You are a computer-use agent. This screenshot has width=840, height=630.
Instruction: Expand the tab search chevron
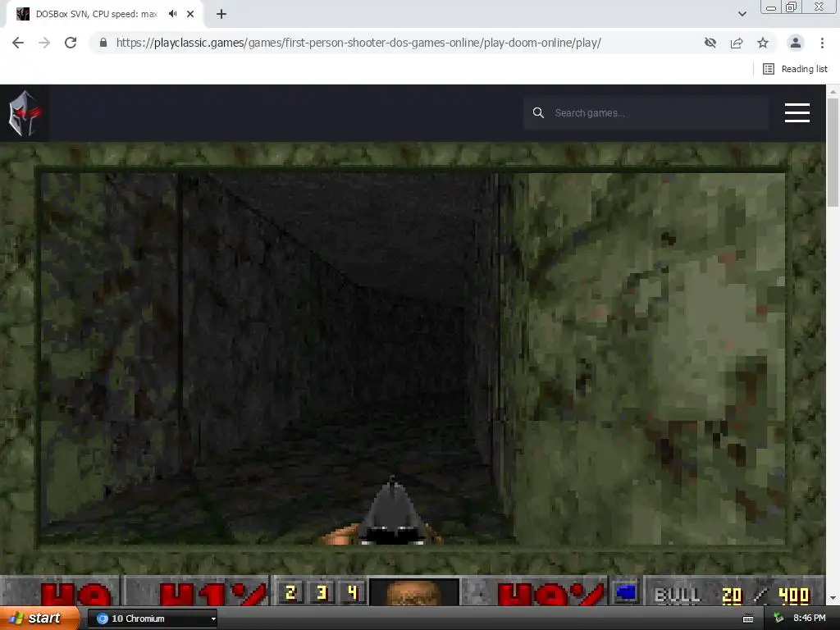pyautogui.click(x=742, y=14)
